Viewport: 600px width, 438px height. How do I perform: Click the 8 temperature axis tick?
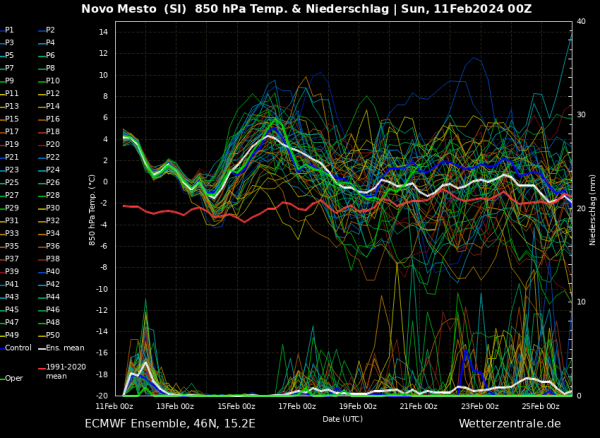coord(106,97)
